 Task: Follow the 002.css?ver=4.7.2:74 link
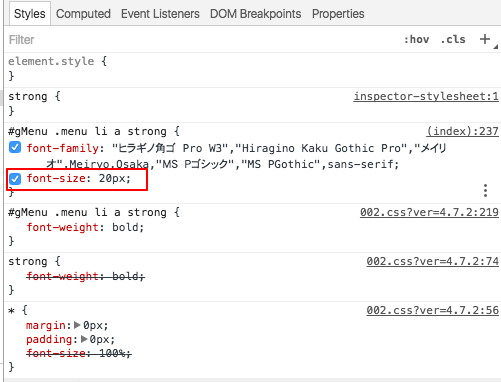pyautogui.click(x=433, y=261)
